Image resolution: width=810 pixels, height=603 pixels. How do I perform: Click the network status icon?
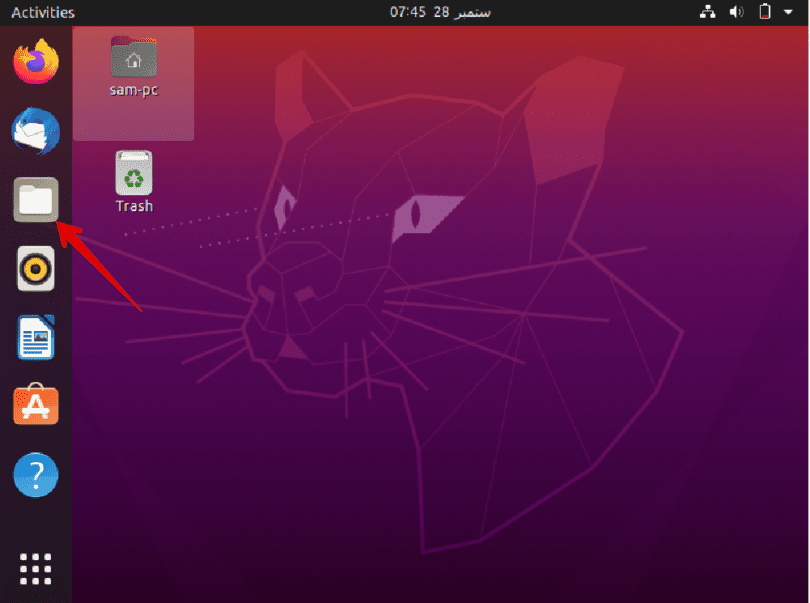pyautogui.click(x=708, y=12)
